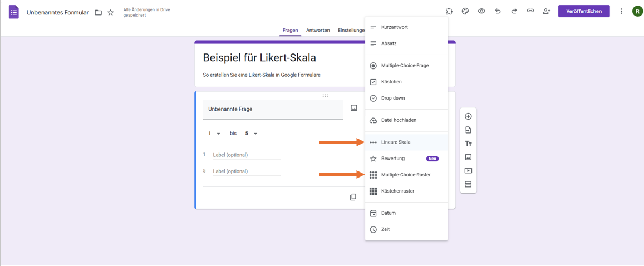Open the theme customization palette icon
644x266 pixels.
point(465,12)
